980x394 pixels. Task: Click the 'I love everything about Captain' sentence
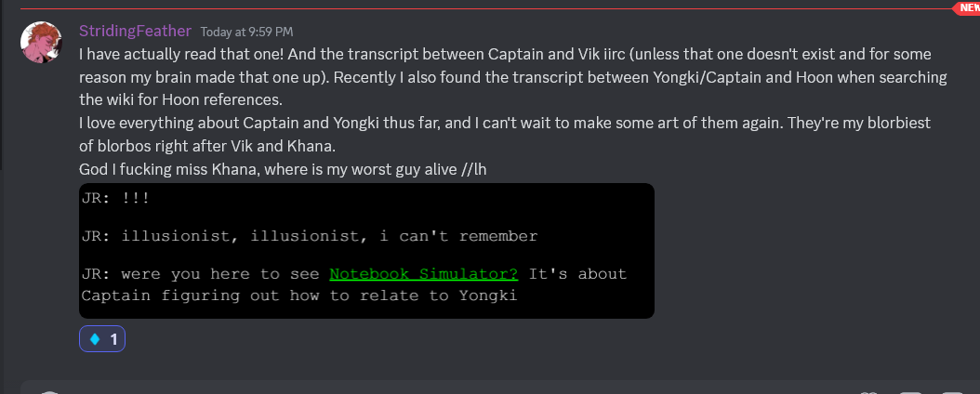[279, 124]
